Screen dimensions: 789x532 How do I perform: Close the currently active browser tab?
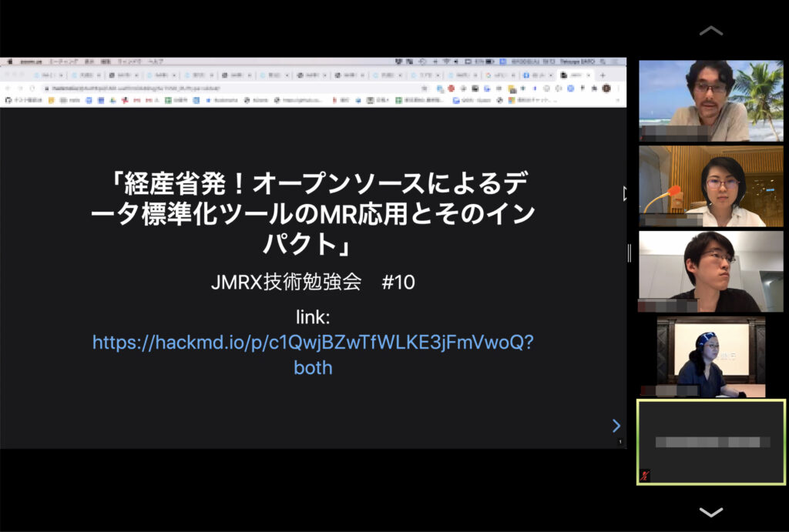pos(588,75)
